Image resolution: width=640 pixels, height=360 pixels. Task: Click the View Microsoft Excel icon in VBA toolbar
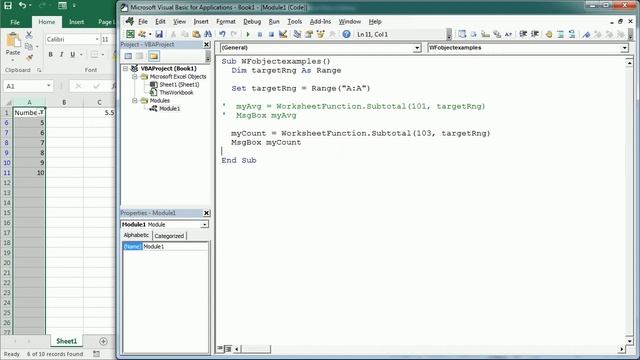click(130, 34)
